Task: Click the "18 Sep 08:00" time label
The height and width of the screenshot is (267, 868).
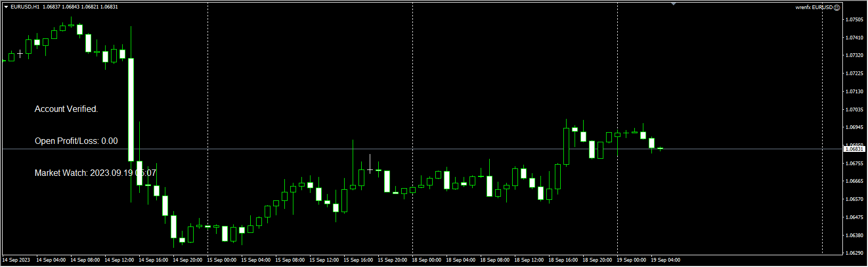Action: click(x=495, y=260)
